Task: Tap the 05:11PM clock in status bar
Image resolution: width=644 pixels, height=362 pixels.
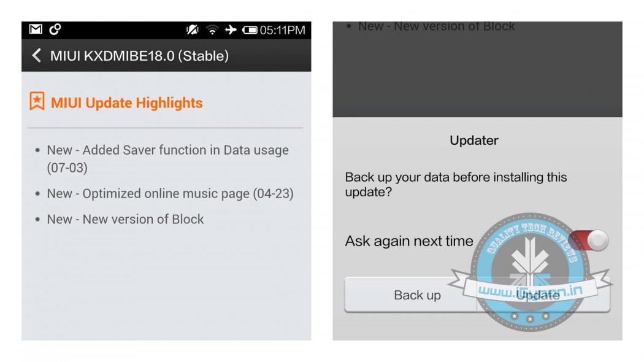Action: (x=283, y=30)
